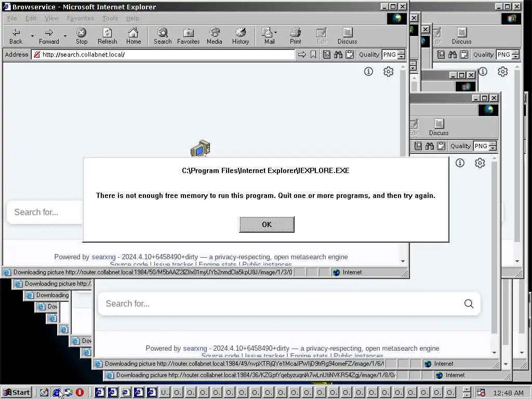Follow the searxng link in the Browservice window
Image resolution: width=532 pixels, height=399 pixels.
(x=103, y=257)
